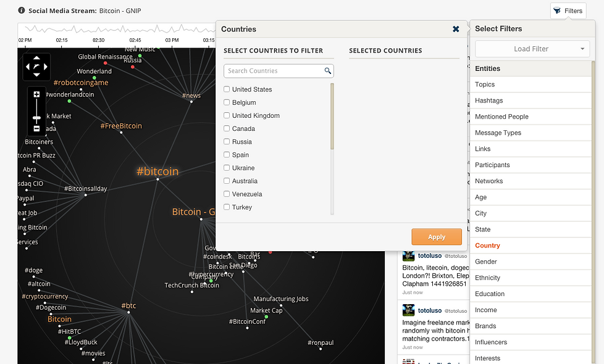Pan the graph up with the arrow pad
The image size is (604, 364).
[x=36, y=58]
